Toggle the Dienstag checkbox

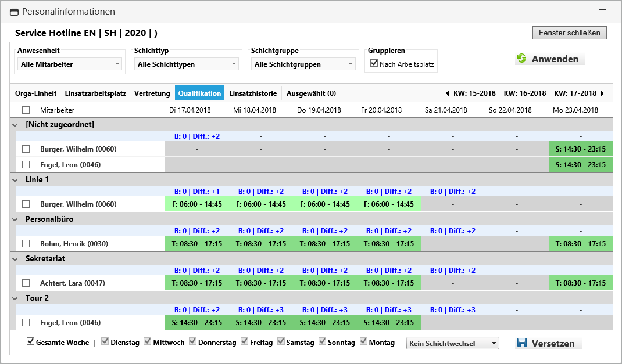(105, 341)
